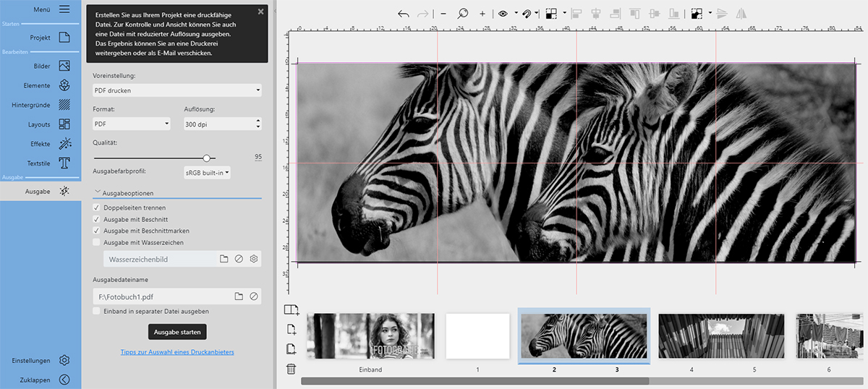Clear the watermark image with the circle-slash icon
The width and height of the screenshot is (868, 389).
239,259
